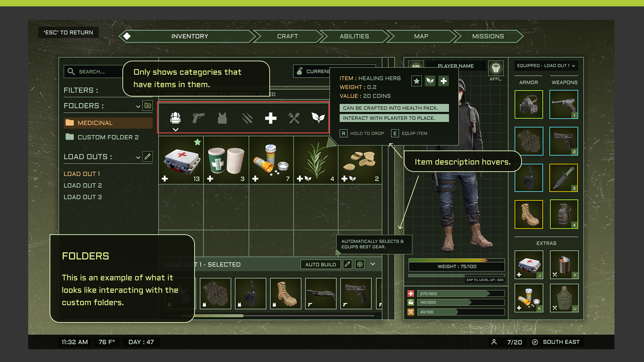The height and width of the screenshot is (362, 644).
Task: Collapse the Folders section chevron
Action: [x=138, y=106]
